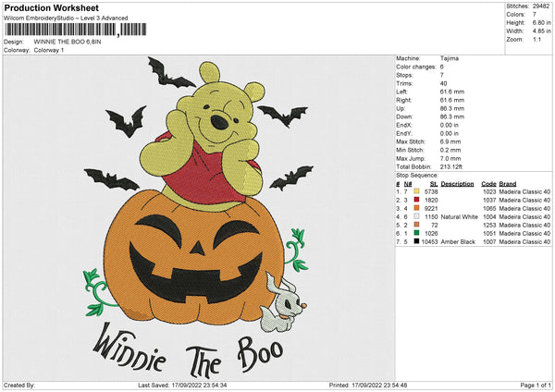Select the light orange swatch for code 1253

(416, 225)
